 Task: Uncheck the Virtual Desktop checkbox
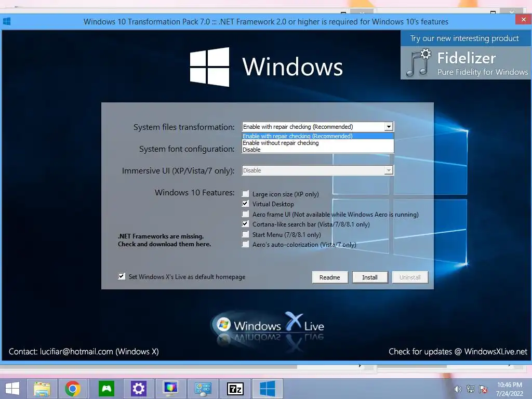tap(245, 204)
